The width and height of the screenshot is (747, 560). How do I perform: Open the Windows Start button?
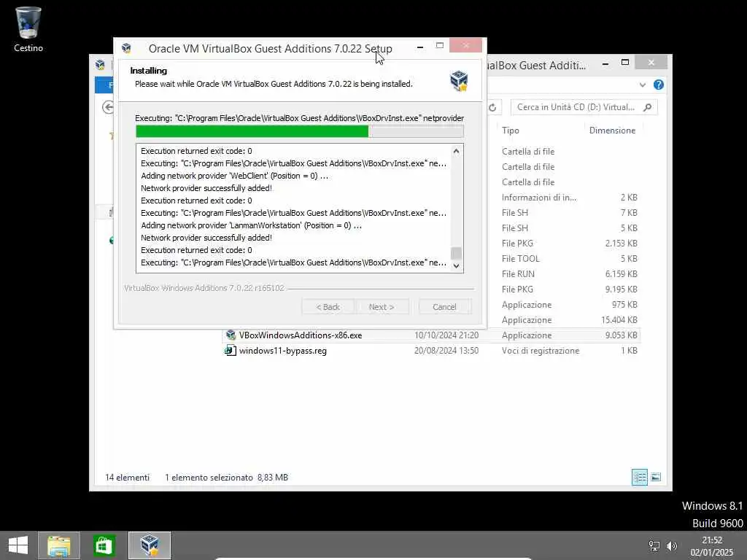pos(18,545)
